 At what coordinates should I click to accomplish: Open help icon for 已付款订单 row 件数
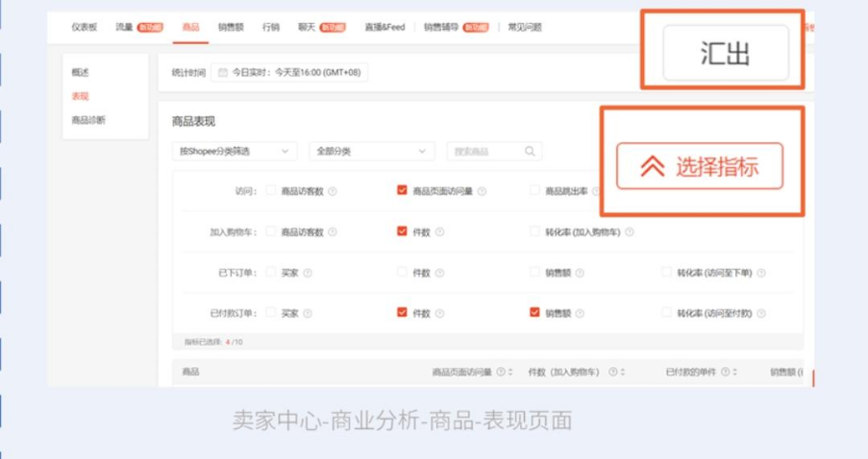pos(439,314)
